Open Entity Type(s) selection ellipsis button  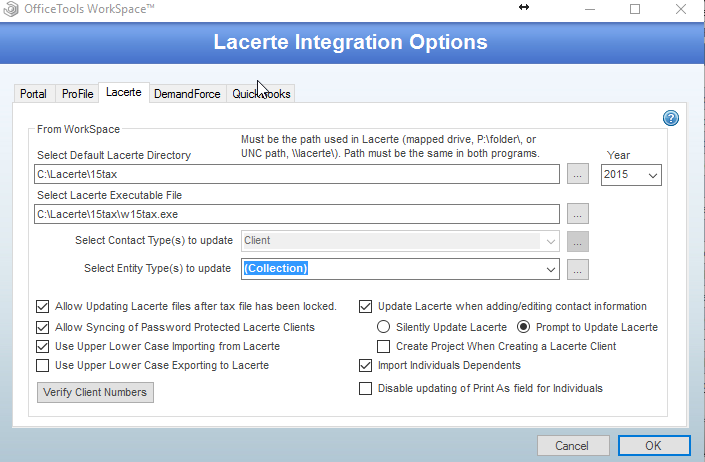pyautogui.click(x=578, y=270)
